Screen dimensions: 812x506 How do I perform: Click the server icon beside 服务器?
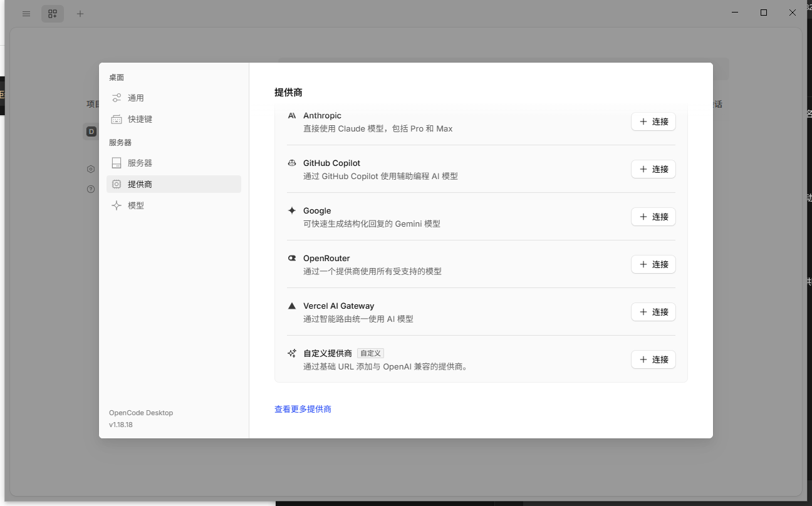click(117, 163)
